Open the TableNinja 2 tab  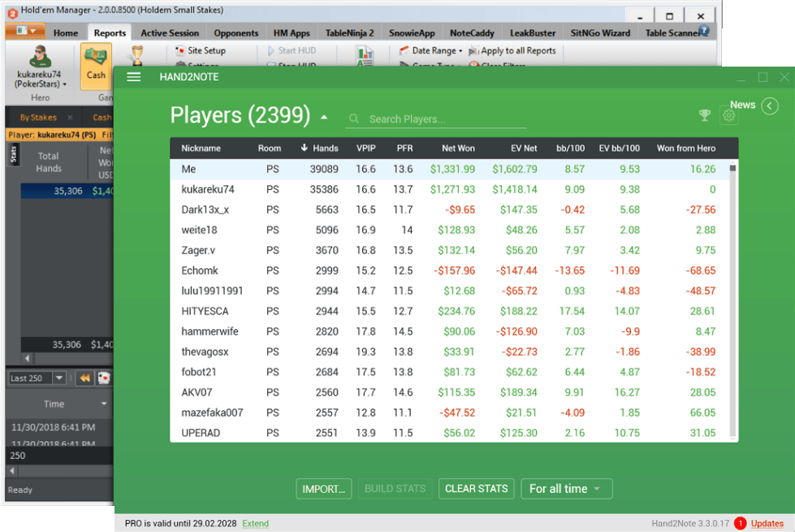point(349,33)
